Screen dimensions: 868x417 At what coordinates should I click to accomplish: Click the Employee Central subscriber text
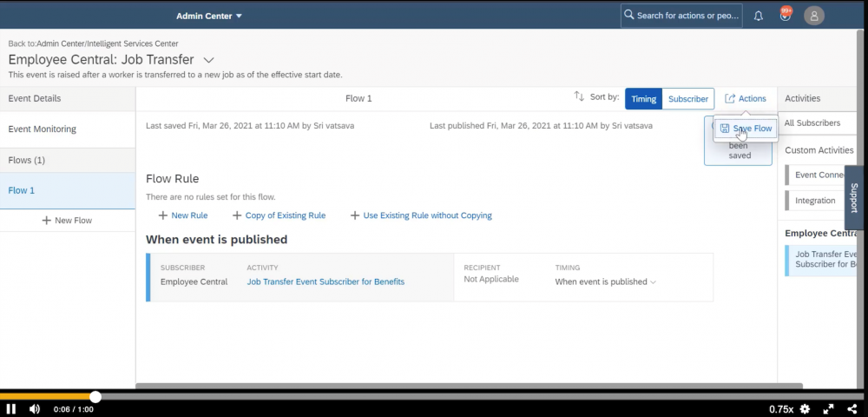(194, 281)
